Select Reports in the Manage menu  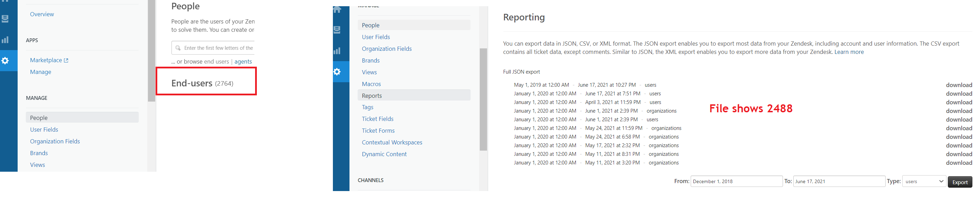[x=372, y=95]
